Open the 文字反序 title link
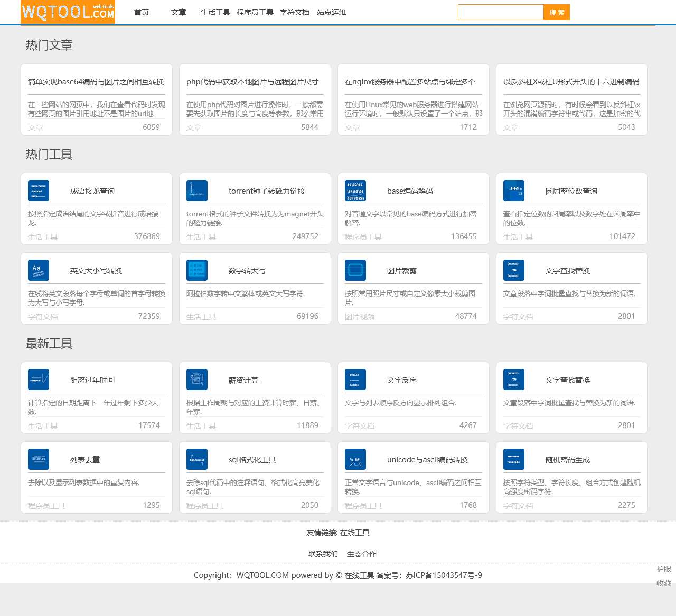Viewport: 676px width, 616px height. point(402,380)
